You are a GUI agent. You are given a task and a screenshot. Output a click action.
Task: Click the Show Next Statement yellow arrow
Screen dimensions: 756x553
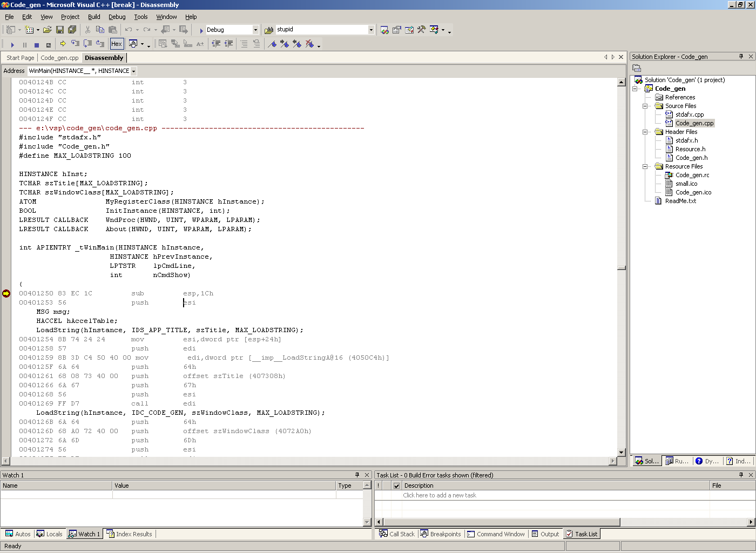[x=63, y=44]
